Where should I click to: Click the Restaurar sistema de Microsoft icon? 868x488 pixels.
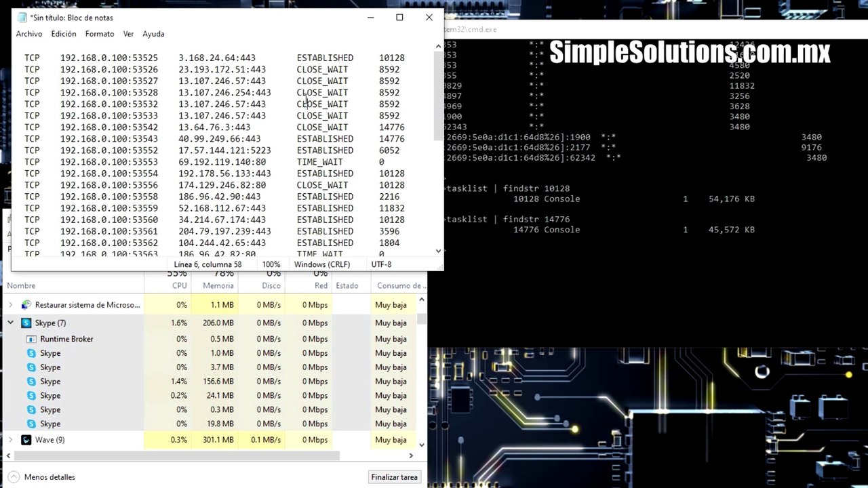pyautogui.click(x=26, y=305)
